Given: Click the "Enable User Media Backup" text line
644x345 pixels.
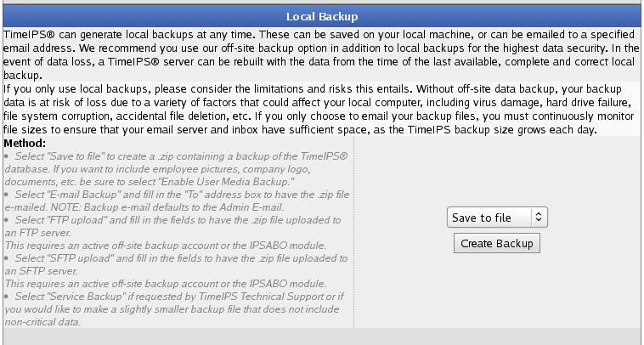Looking at the screenshot, I should pyautogui.click(x=150, y=182).
